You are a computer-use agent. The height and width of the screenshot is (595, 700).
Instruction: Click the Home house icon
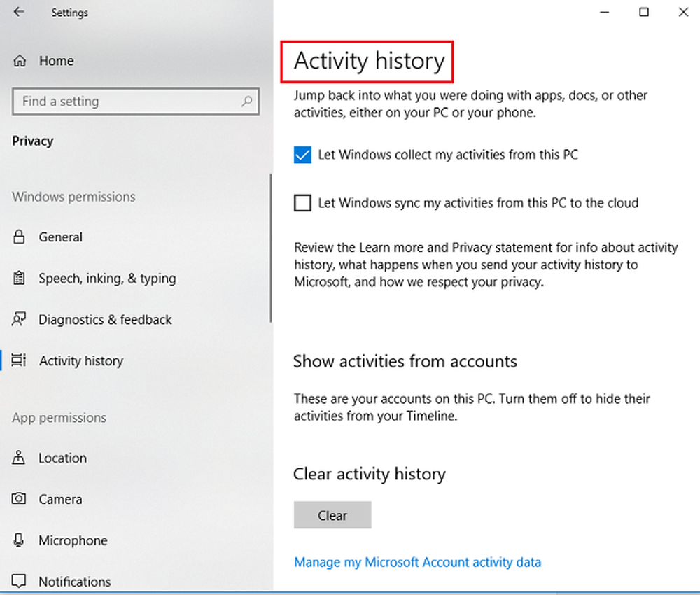click(20, 61)
